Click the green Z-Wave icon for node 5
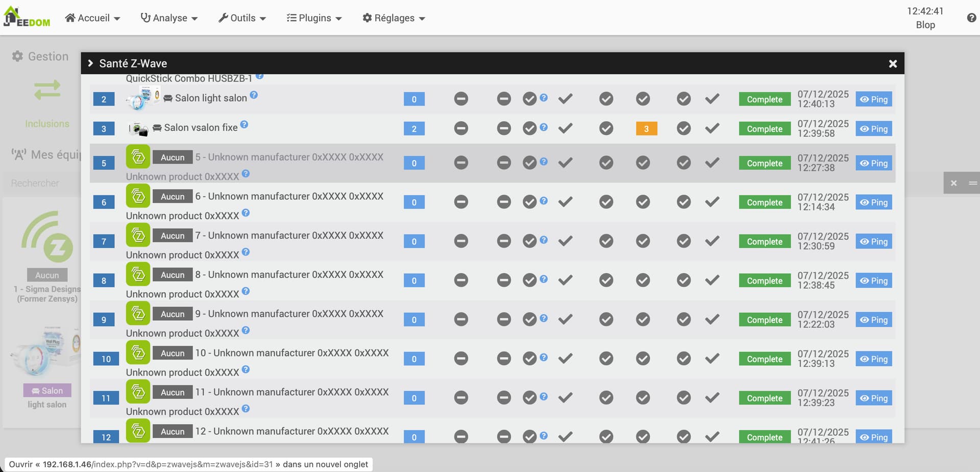Image resolution: width=980 pixels, height=472 pixels. point(138,157)
